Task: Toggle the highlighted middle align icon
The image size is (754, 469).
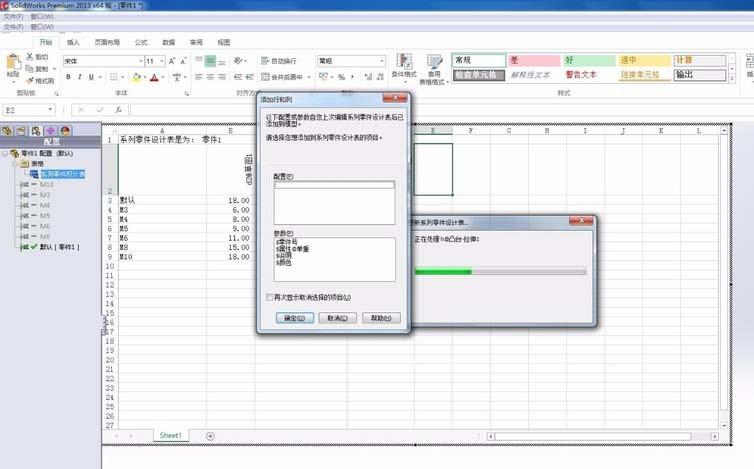Action: [210, 61]
